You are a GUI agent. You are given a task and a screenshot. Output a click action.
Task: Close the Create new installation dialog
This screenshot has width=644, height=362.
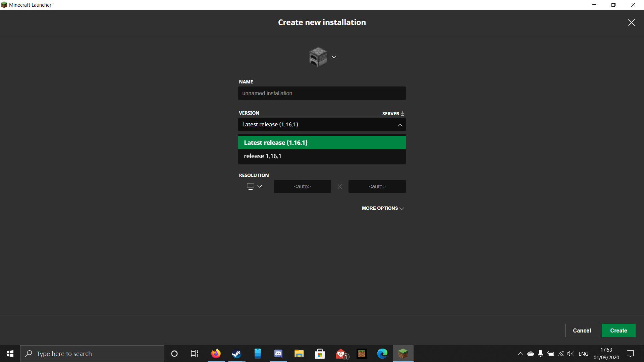(x=631, y=22)
